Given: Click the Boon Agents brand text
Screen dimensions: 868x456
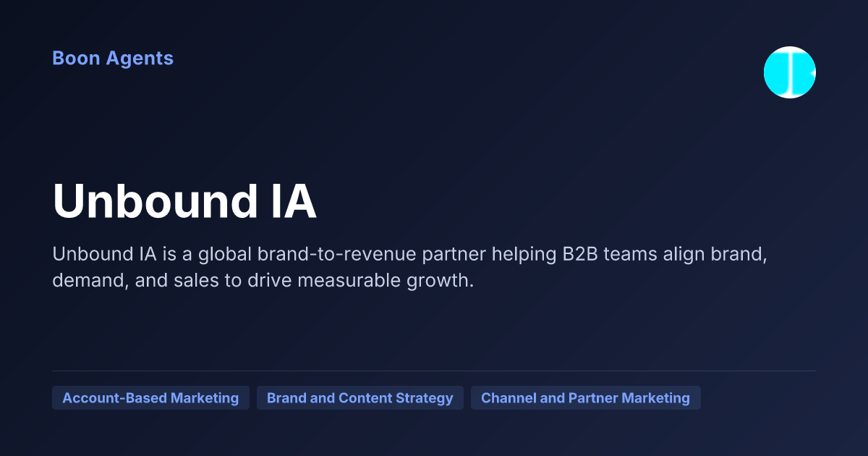Looking at the screenshot, I should [113, 59].
